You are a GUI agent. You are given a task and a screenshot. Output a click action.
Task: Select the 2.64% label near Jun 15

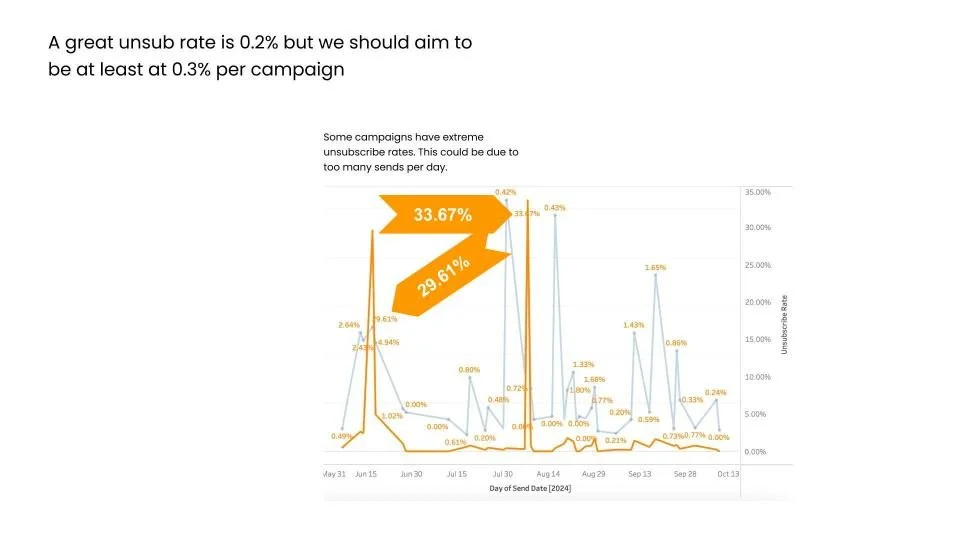tap(348, 325)
